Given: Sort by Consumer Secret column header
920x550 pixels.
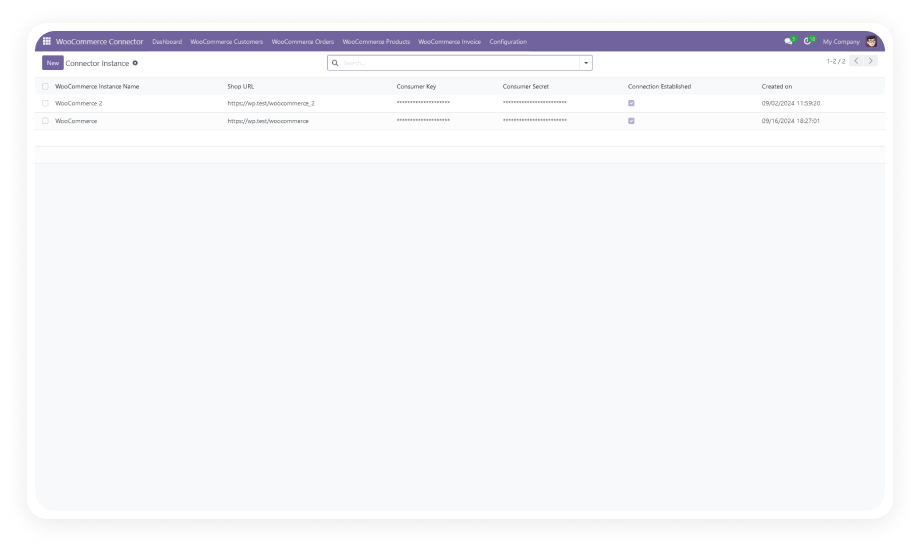Looking at the screenshot, I should click(x=526, y=86).
